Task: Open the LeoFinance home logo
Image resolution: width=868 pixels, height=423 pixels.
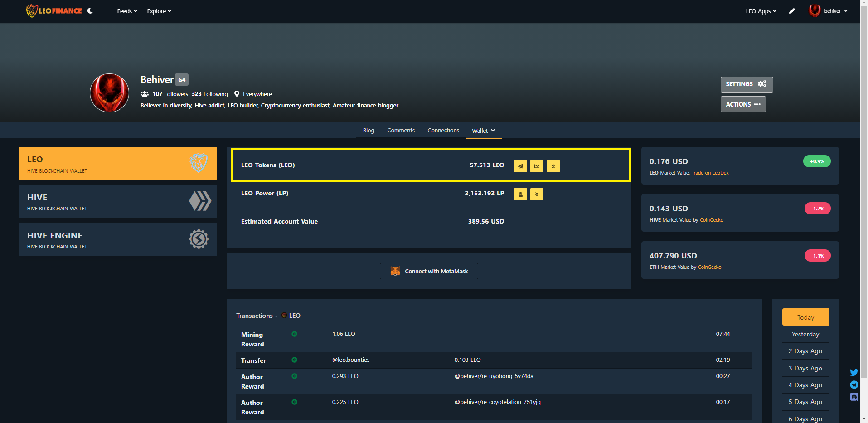Action: pos(54,11)
